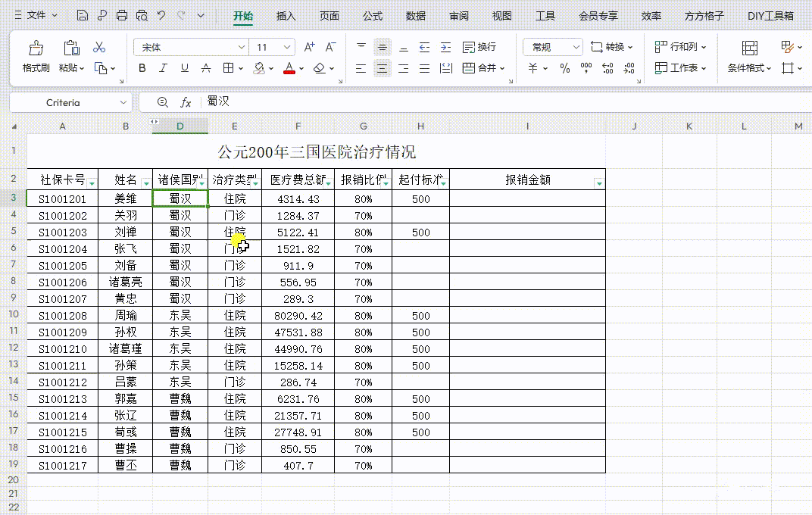Switch to the 插入 tab
Image resolution: width=812 pixels, height=515 pixels.
tap(286, 16)
